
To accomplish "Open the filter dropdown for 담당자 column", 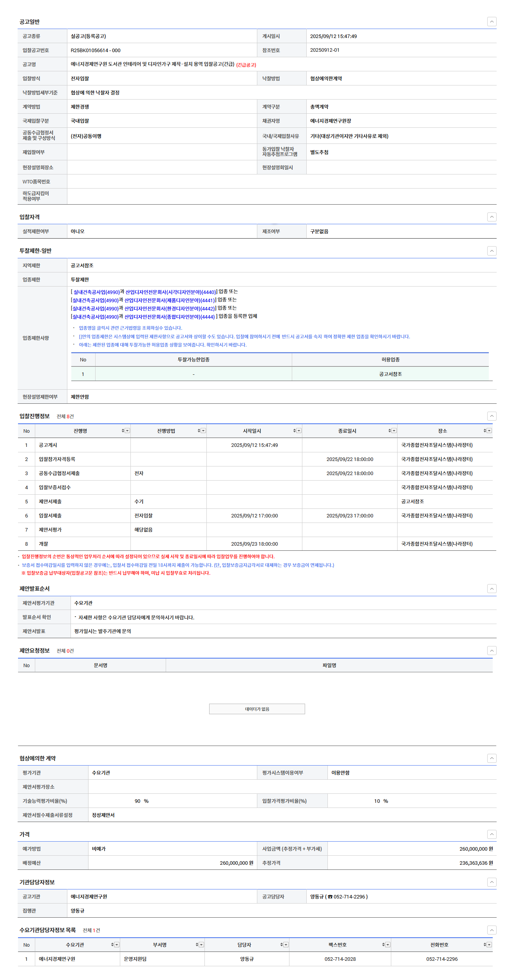I will coord(286,945).
